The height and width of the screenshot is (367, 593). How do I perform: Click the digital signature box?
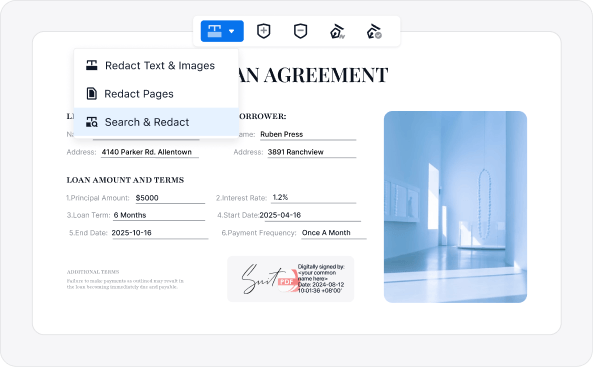pos(290,279)
